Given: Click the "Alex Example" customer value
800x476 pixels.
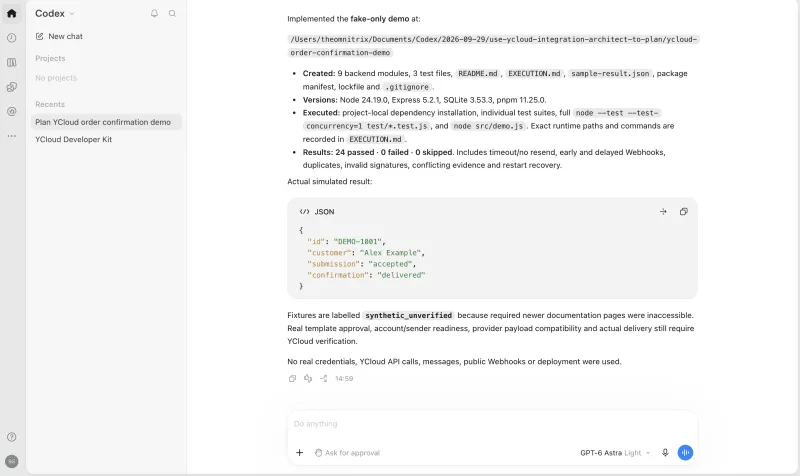Looking at the screenshot, I should 390,253.
